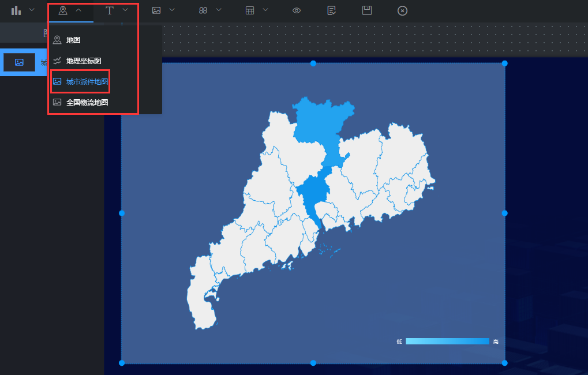Click the 高 legend label
The image size is (588, 375).
coord(496,342)
